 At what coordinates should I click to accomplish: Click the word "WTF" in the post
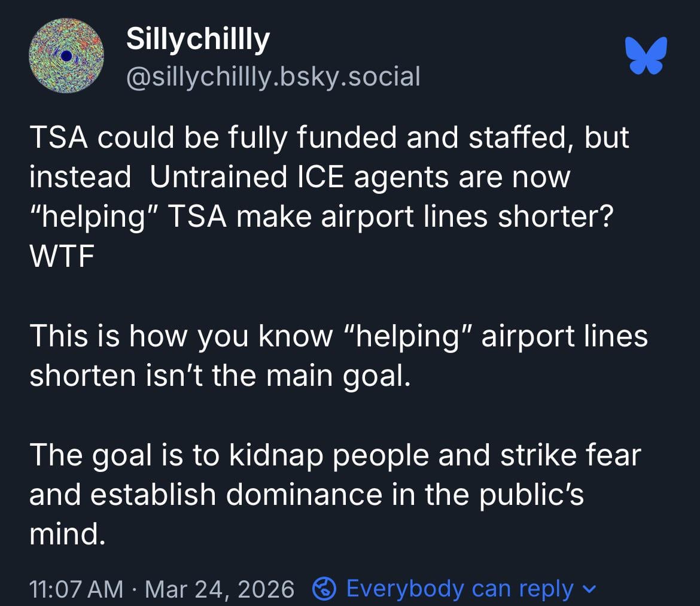[62, 257]
